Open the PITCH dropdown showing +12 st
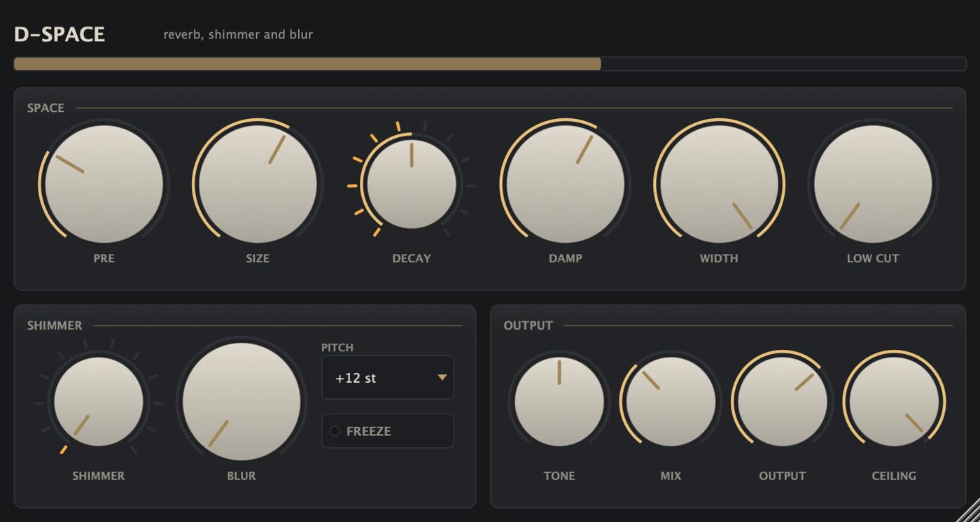 pyautogui.click(x=388, y=378)
